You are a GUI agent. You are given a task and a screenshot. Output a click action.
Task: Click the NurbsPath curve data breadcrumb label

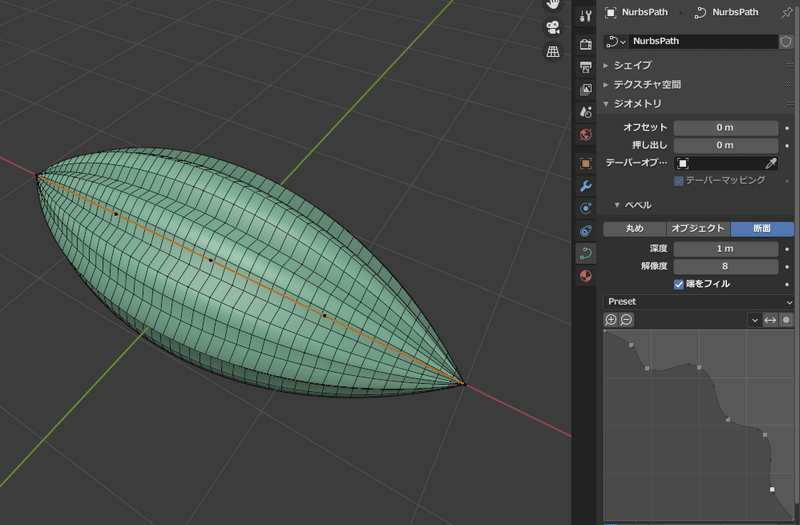point(735,13)
